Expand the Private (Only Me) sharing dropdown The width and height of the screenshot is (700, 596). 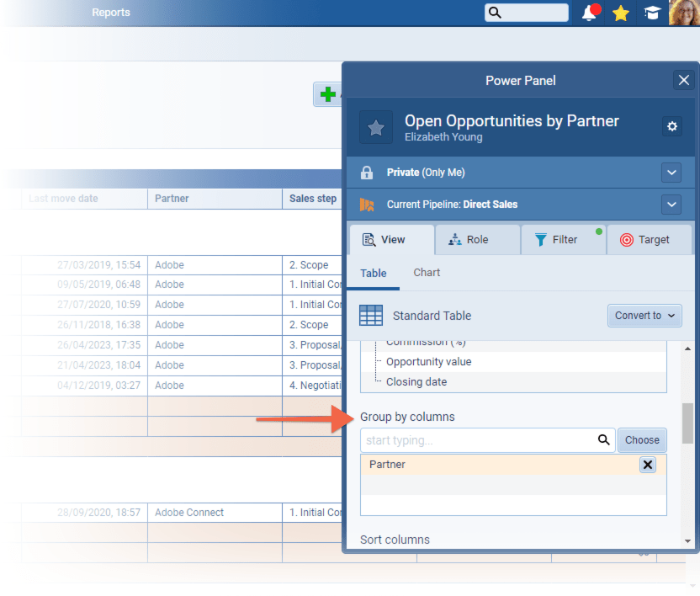coord(671,173)
